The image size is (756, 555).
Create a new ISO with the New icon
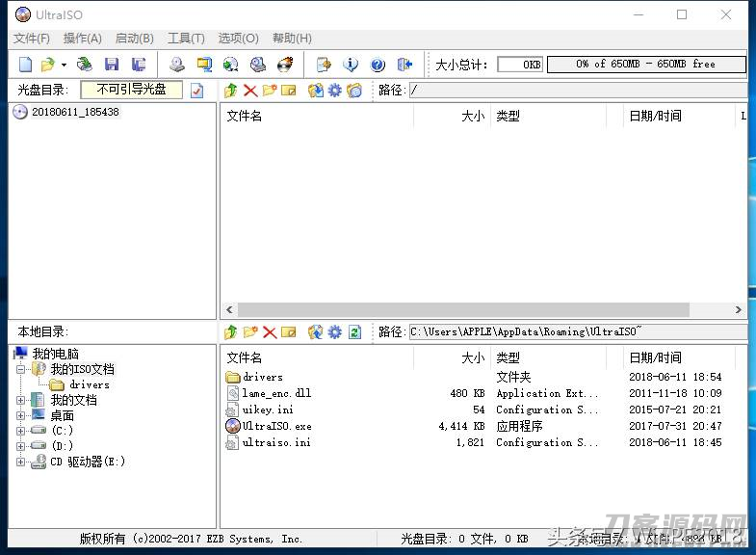(x=25, y=65)
